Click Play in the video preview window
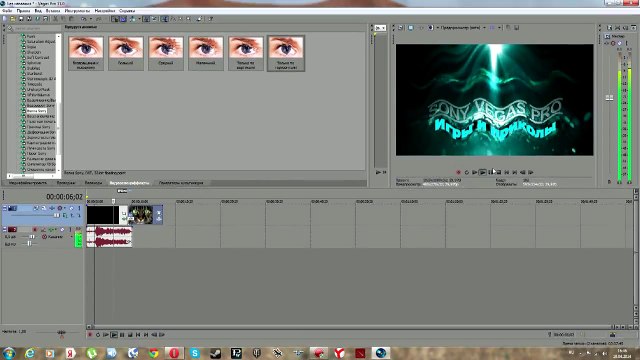 point(482,172)
